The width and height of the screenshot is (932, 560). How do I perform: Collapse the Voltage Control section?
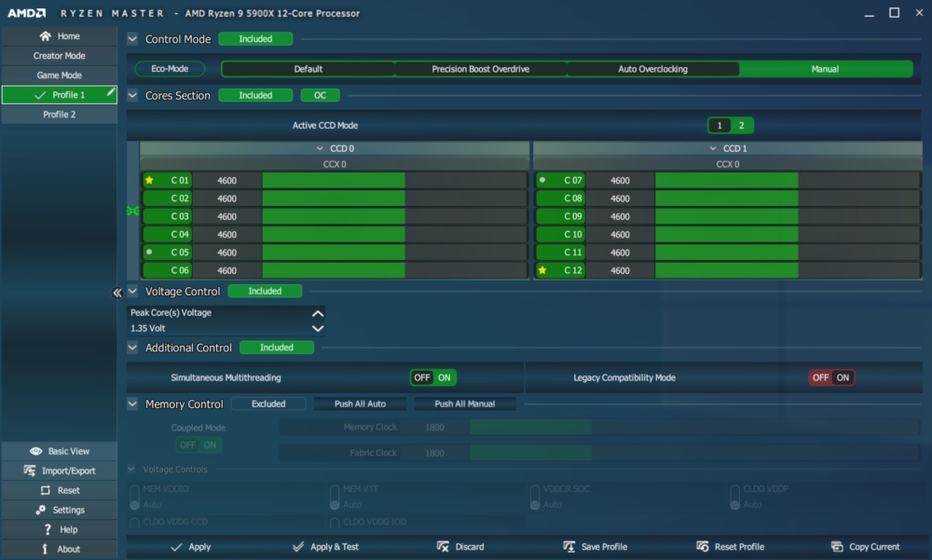coord(132,292)
